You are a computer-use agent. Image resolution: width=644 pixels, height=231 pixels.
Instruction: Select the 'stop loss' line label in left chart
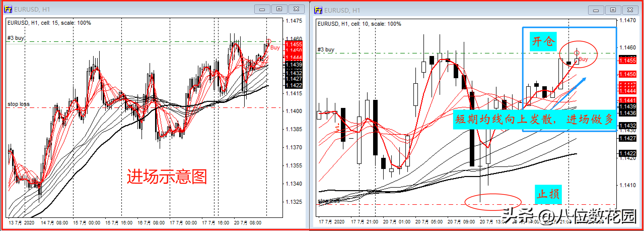[18, 104]
